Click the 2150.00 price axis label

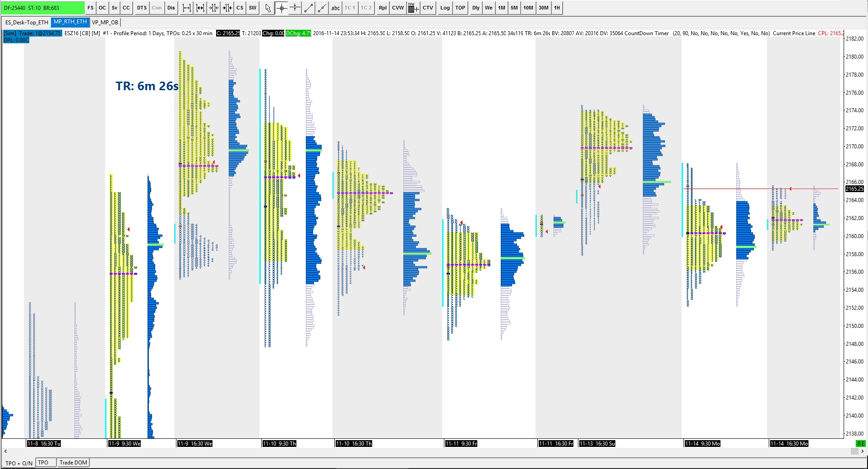tap(854, 326)
